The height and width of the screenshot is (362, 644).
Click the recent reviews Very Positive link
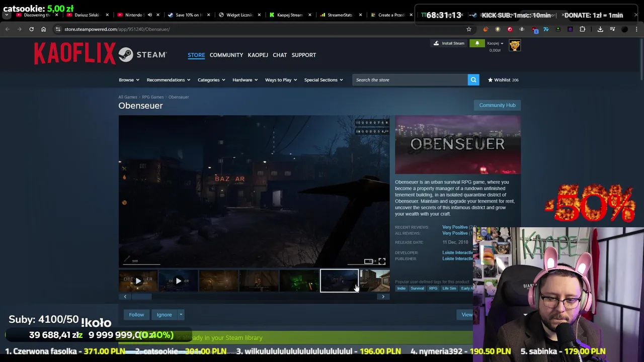click(x=455, y=227)
